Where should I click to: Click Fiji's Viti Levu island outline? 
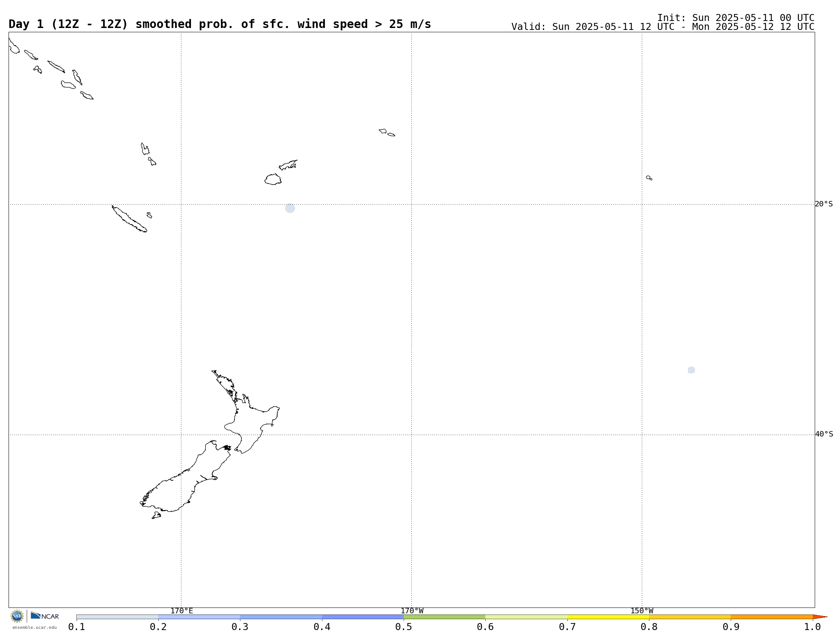(273, 179)
